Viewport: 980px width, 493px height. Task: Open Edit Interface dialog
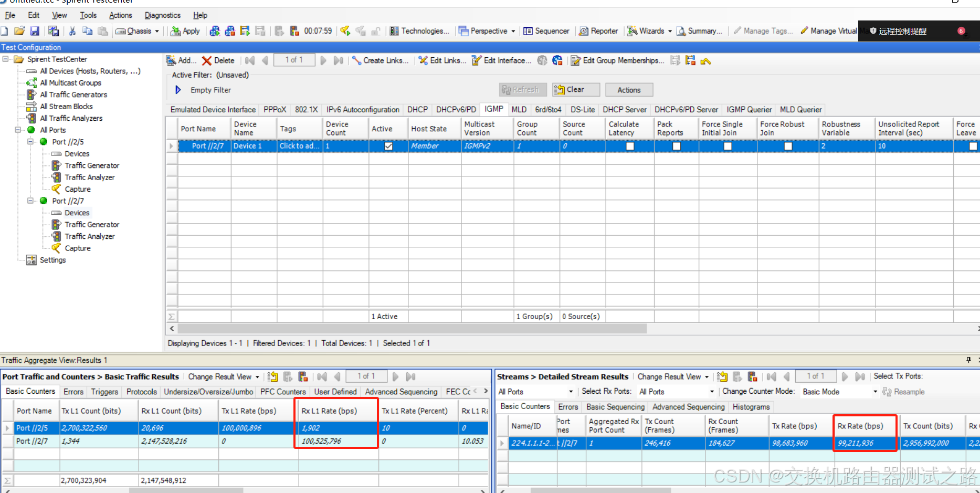[x=501, y=60]
